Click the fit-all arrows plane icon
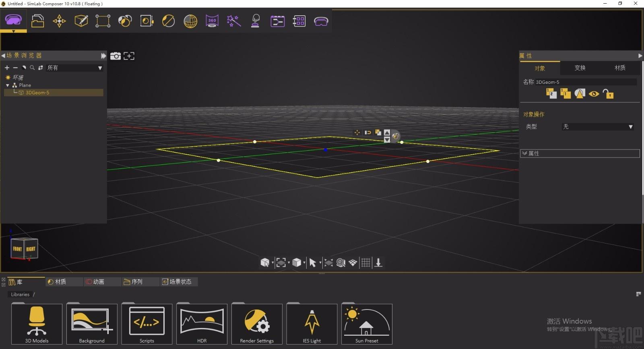The width and height of the screenshot is (644, 349). point(328,263)
